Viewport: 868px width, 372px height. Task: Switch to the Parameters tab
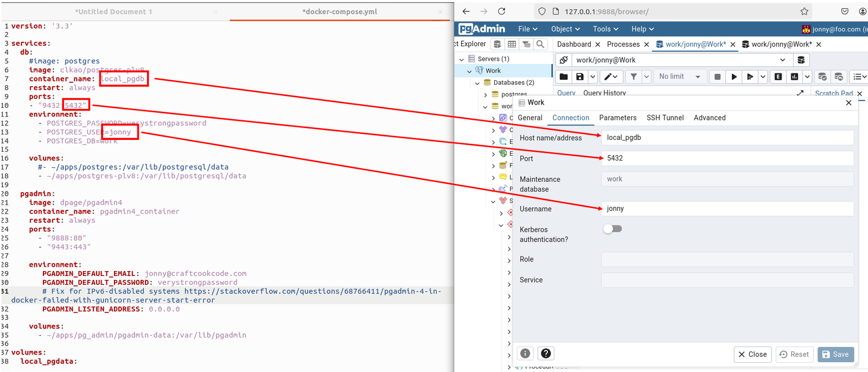618,118
